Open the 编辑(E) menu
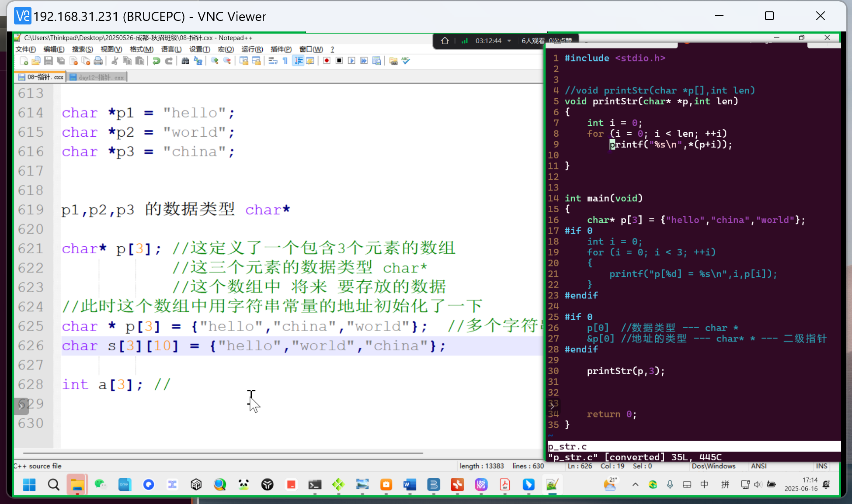852x504 pixels. [x=54, y=49]
